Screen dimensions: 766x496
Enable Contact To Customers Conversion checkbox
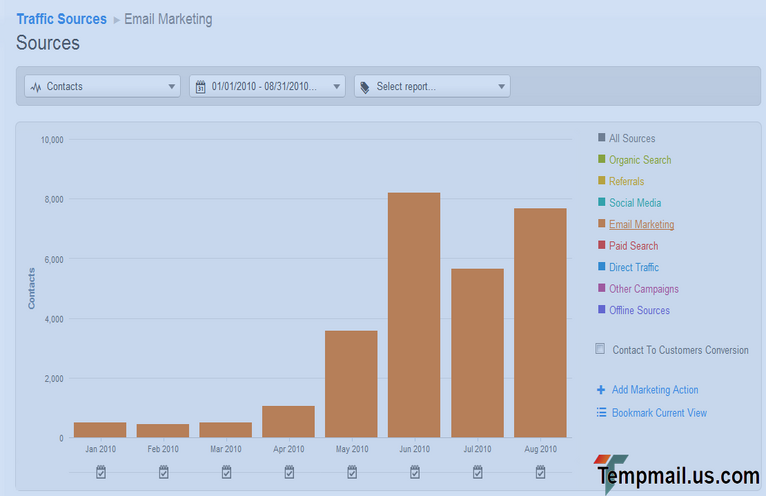click(600, 349)
